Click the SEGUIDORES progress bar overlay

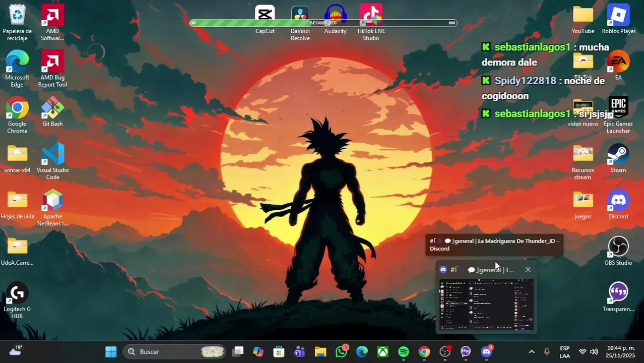point(323,23)
